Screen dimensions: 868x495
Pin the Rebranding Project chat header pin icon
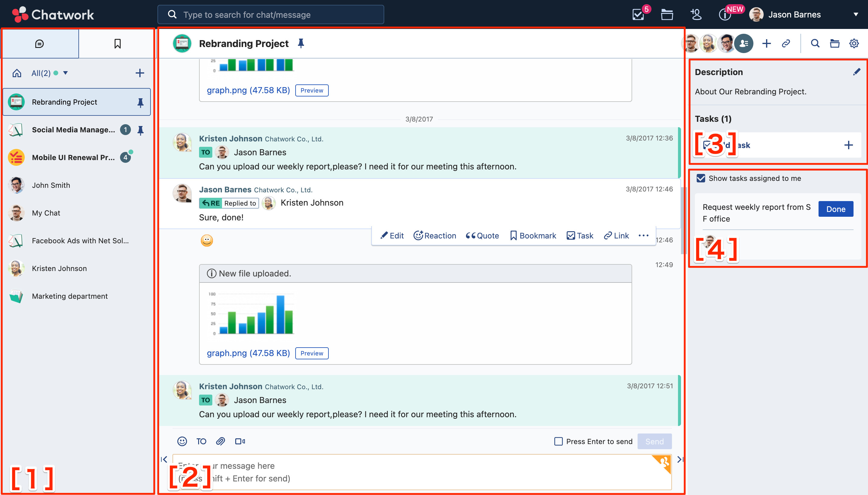coord(301,43)
